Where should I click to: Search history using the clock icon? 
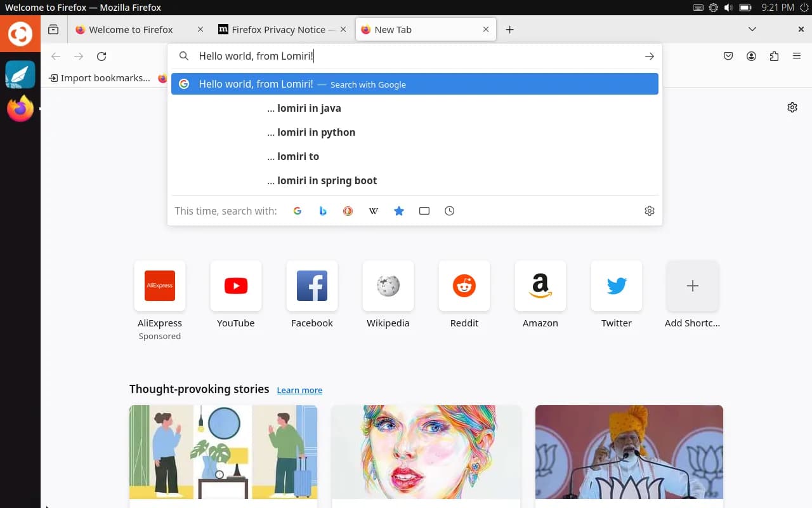pyautogui.click(x=450, y=210)
